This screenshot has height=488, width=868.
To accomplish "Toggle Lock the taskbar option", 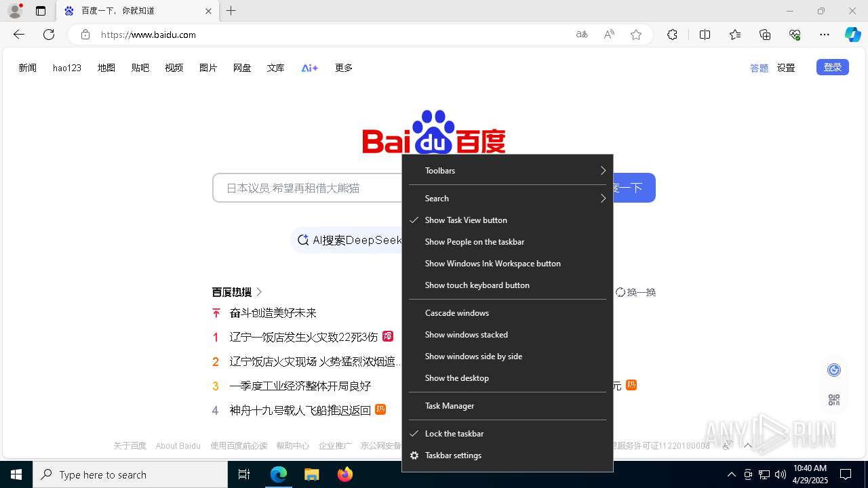I will tap(507, 434).
